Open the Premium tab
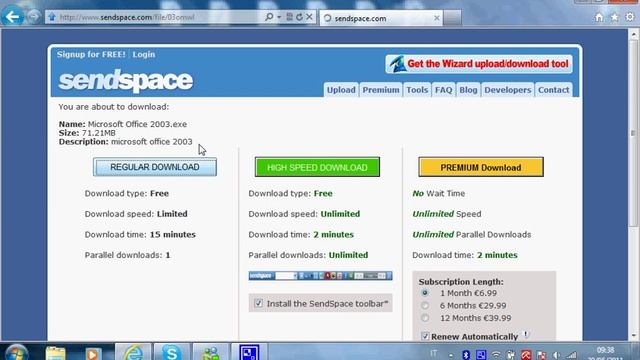The height and width of the screenshot is (360, 640). [x=381, y=90]
